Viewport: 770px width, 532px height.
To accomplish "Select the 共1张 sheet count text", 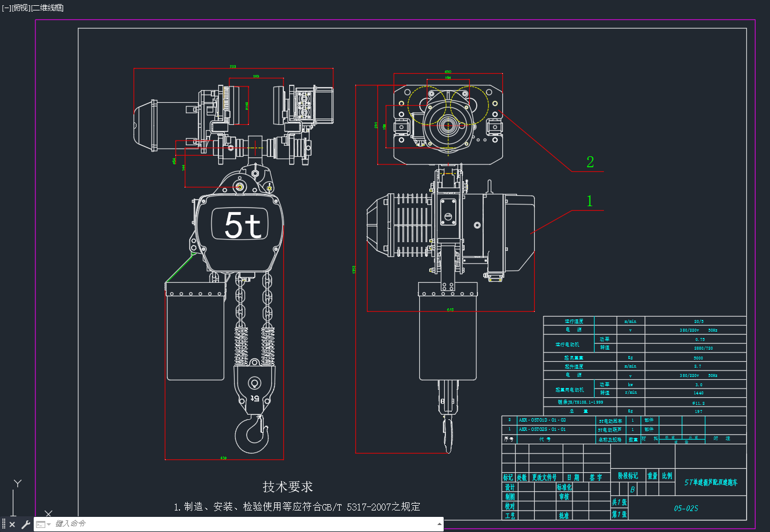I will click(619, 502).
